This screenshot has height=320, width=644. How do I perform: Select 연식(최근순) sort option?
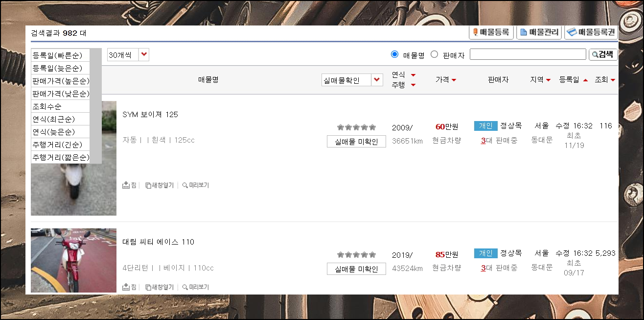[x=61, y=119]
